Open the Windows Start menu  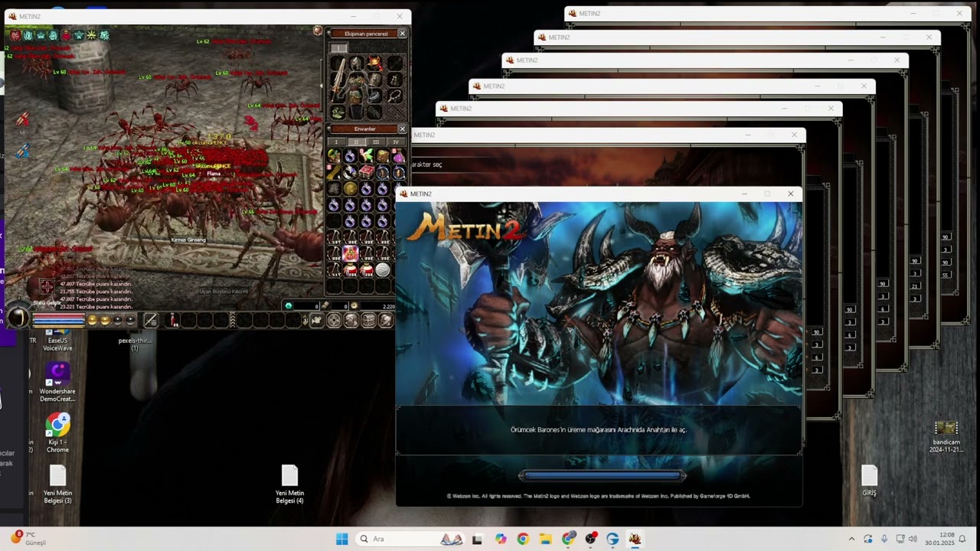point(342,539)
